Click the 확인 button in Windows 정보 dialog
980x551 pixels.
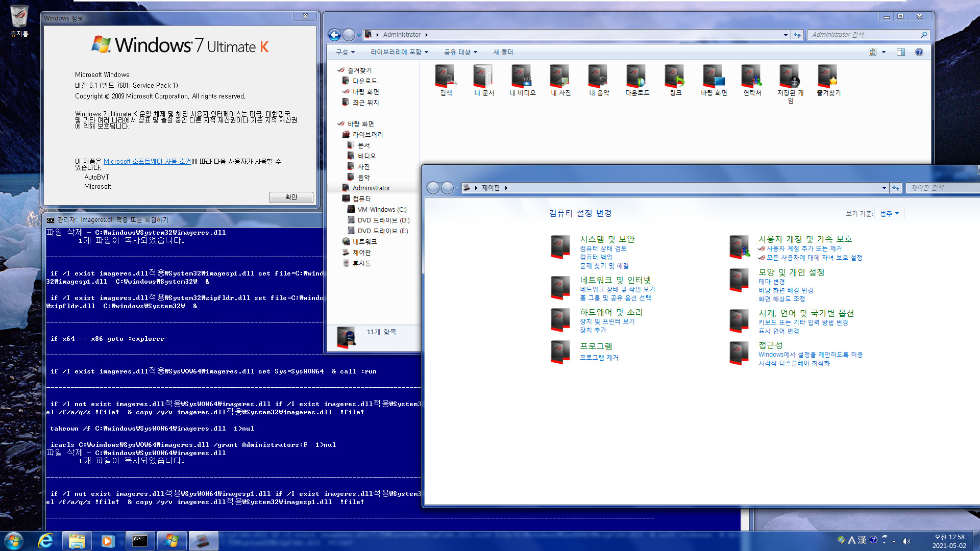point(291,197)
